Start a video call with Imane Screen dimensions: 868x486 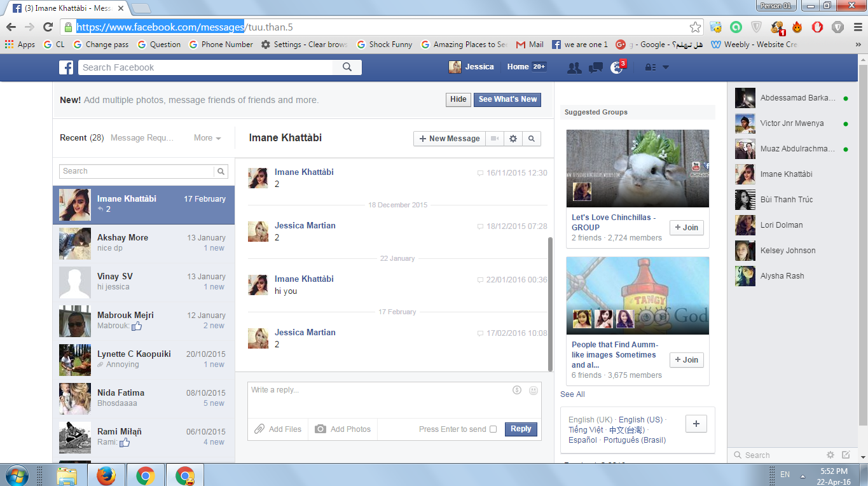pos(494,139)
